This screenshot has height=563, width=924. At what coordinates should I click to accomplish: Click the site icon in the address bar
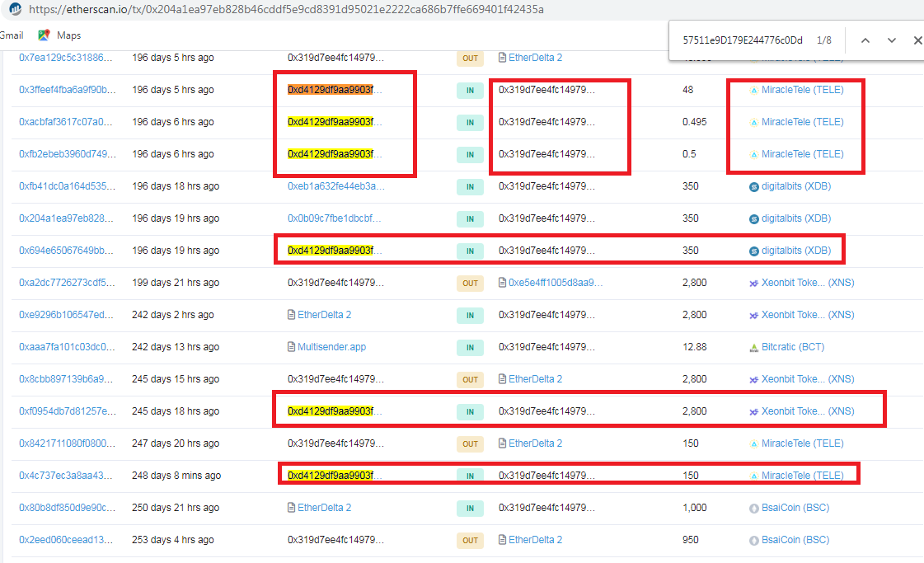16,9
